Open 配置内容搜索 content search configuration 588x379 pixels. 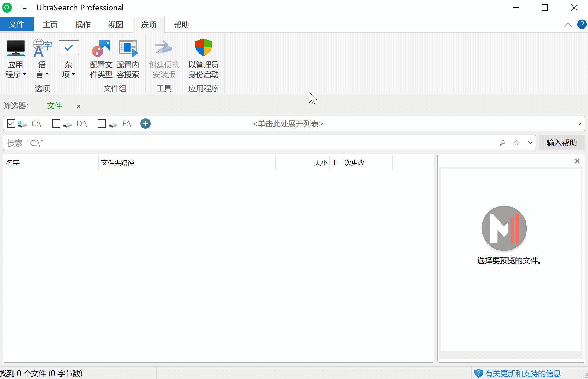coord(128,58)
